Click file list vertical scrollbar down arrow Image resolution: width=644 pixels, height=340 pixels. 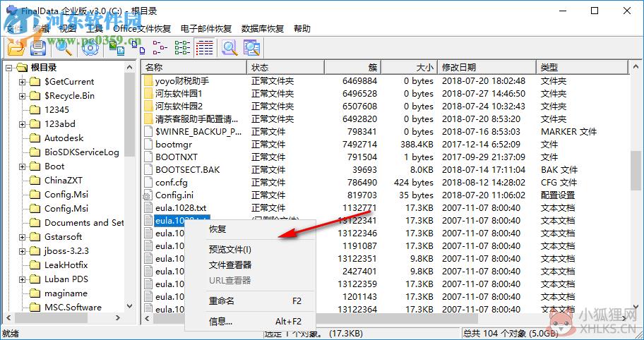(636, 307)
